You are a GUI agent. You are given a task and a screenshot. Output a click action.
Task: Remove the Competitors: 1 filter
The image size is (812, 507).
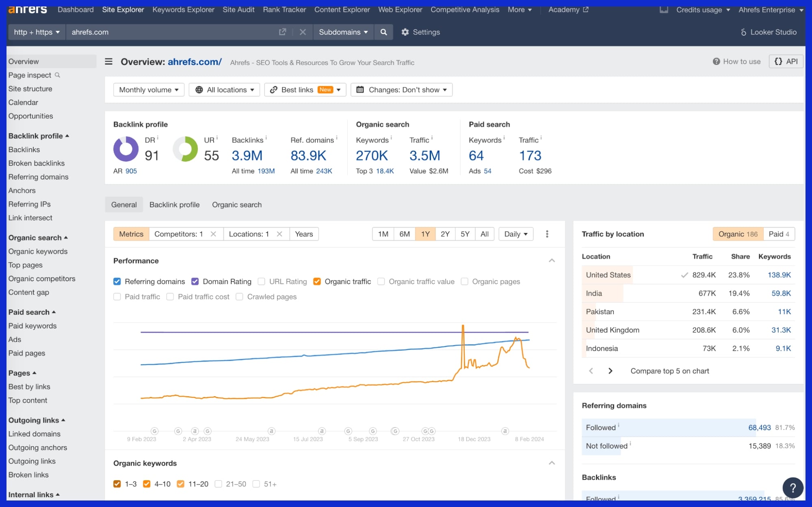coord(213,234)
